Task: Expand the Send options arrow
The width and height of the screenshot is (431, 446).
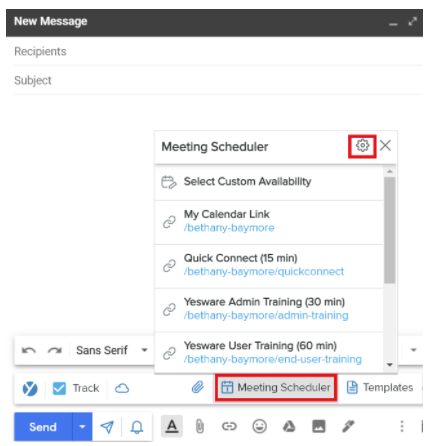Action: (82, 427)
